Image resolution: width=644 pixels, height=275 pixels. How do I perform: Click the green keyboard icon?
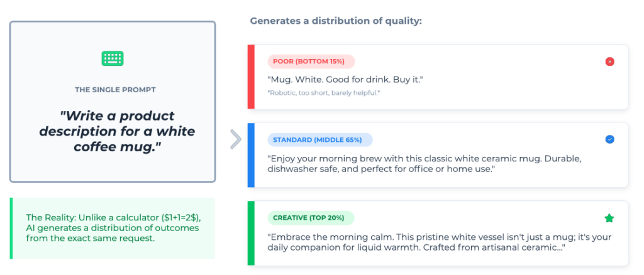click(113, 58)
